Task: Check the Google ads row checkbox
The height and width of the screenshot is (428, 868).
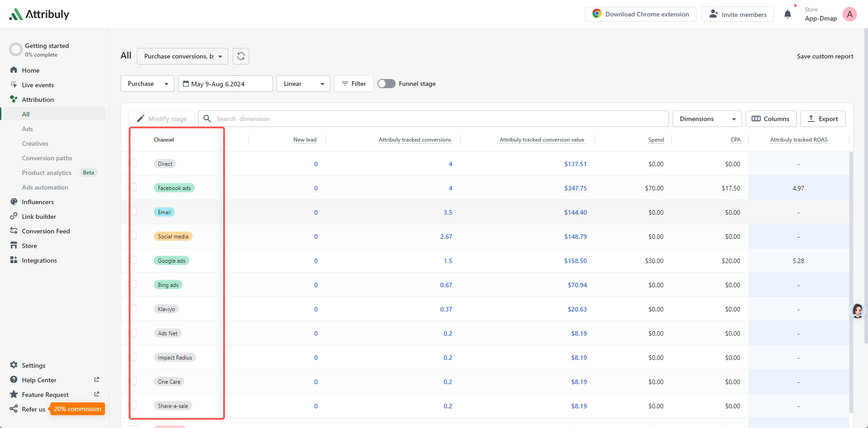Action: point(133,260)
